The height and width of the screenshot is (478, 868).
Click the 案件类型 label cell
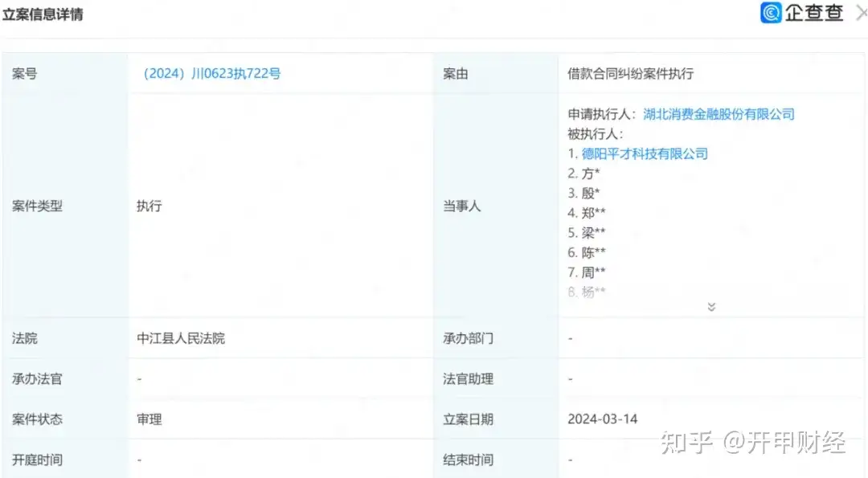pos(65,206)
